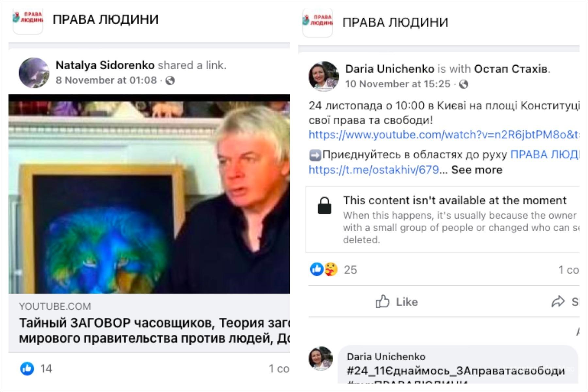Click reaction icons next to 25 count
The width and height of the screenshot is (588, 392).
click(x=324, y=269)
